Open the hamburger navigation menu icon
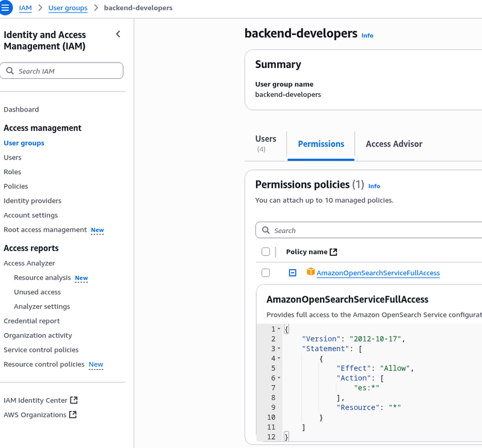Image resolution: width=482 pixels, height=448 pixels. (x=5, y=8)
